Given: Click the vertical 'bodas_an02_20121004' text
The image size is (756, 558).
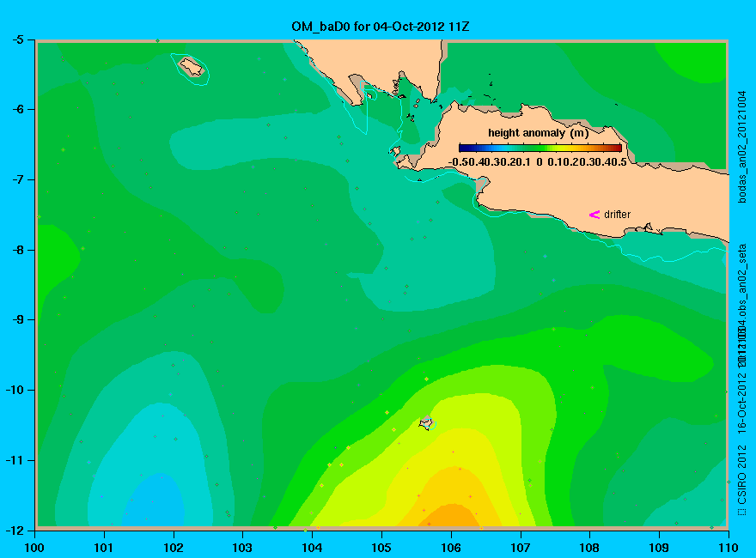Looking at the screenshot, I should (742, 147).
